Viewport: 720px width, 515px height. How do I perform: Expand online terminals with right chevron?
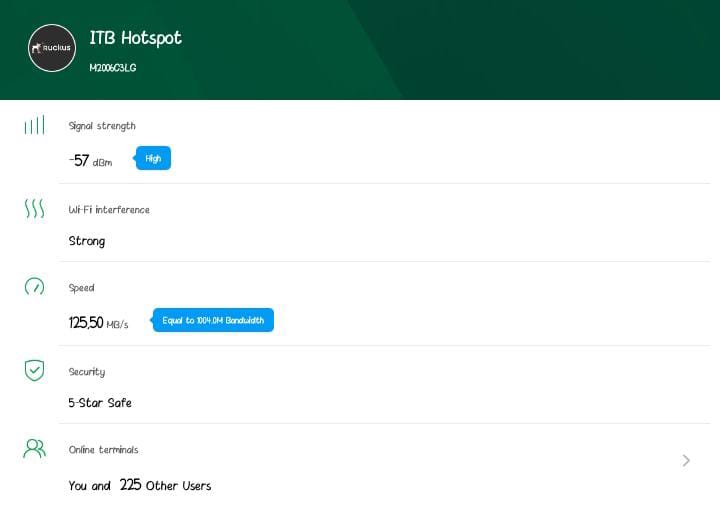coord(686,460)
